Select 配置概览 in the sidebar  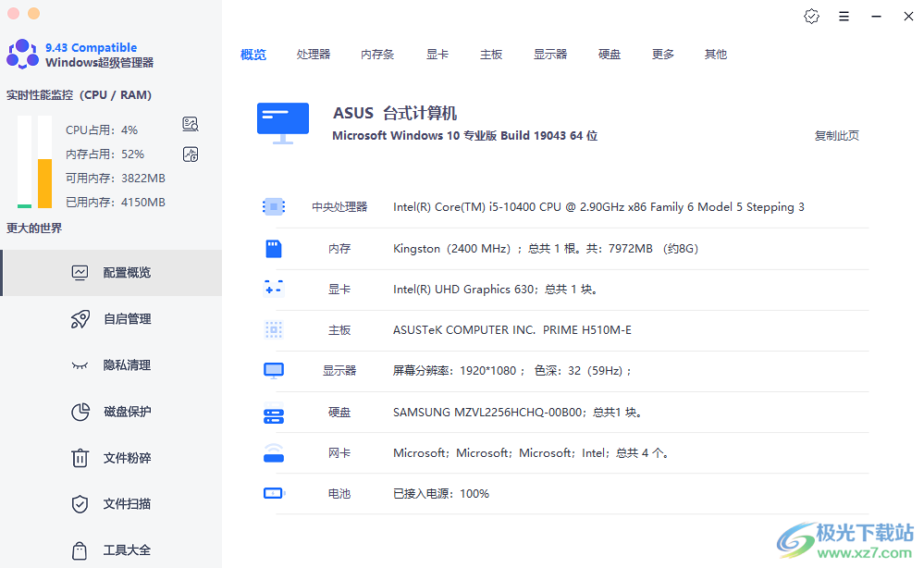click(111, 273)
